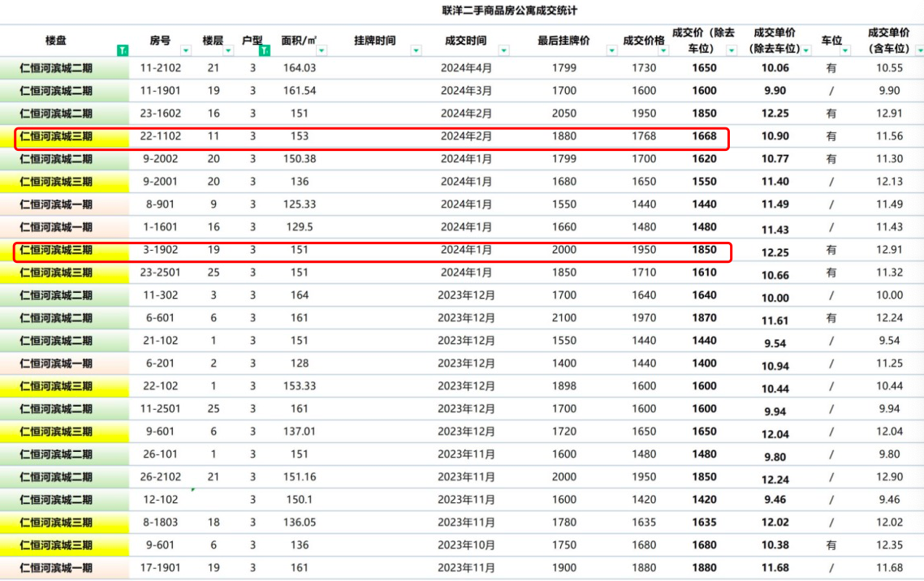The width and height of the screenshot is (924, 581).
Task: Click the active filter funnel on 户型 column
Action: [266, 49]
